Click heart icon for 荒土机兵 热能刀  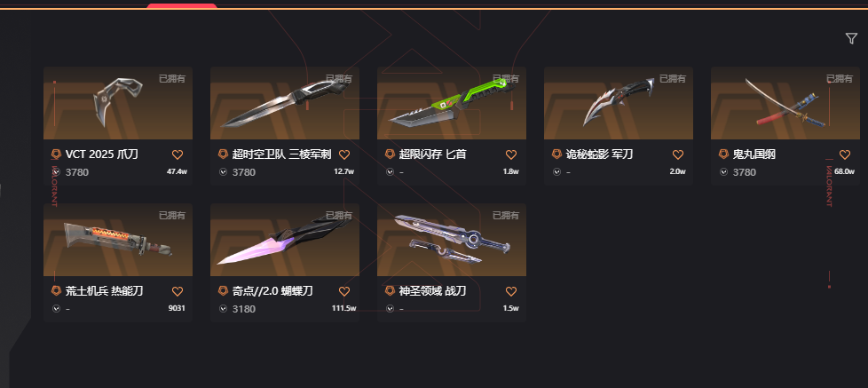(178, 291)
